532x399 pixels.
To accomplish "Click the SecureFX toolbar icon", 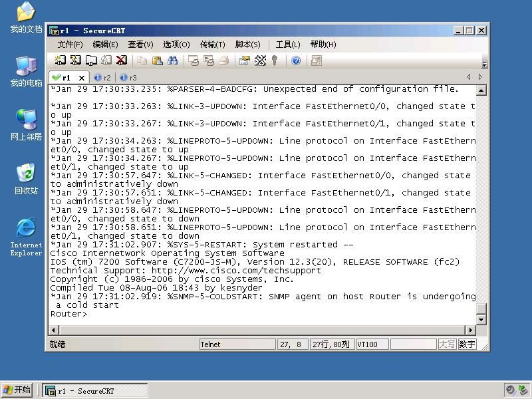I will [x=317, y=61].
